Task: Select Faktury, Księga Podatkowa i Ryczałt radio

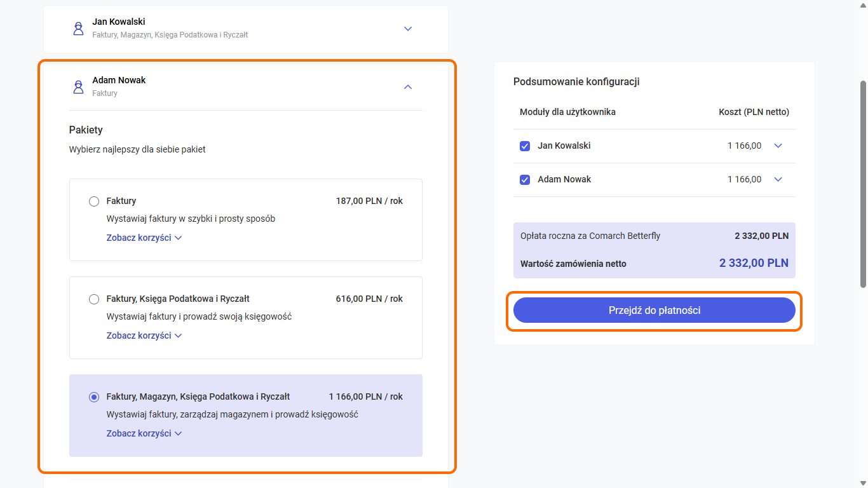Action: [x=94, y=299]
